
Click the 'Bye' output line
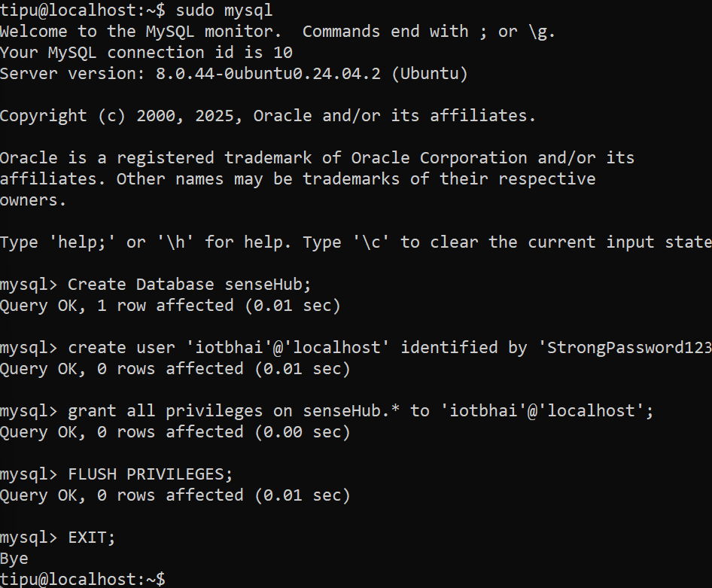tap(14, 559)
